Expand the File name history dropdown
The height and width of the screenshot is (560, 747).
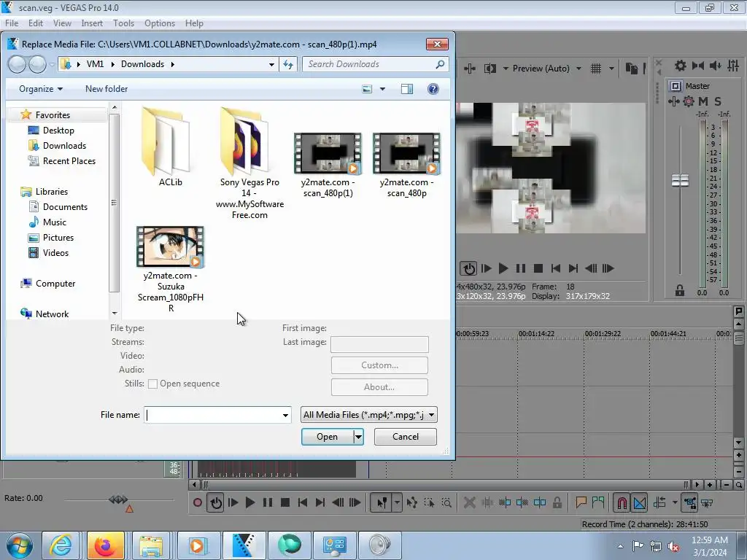click(x=285, y=415)
